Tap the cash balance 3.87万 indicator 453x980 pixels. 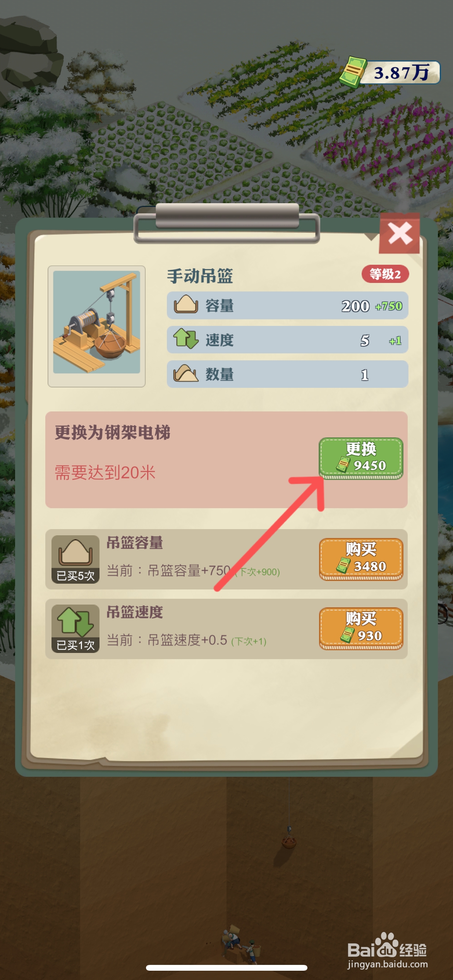(x=390, y=72)
